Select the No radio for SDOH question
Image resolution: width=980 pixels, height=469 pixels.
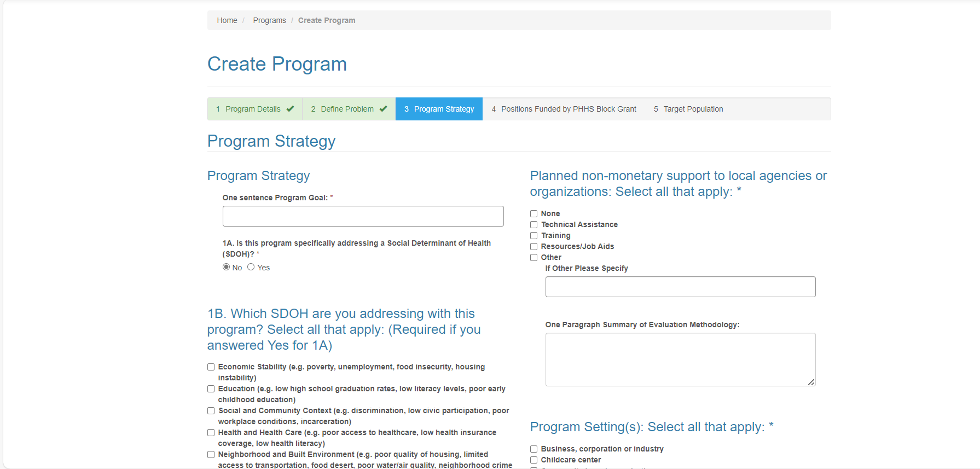226,267
